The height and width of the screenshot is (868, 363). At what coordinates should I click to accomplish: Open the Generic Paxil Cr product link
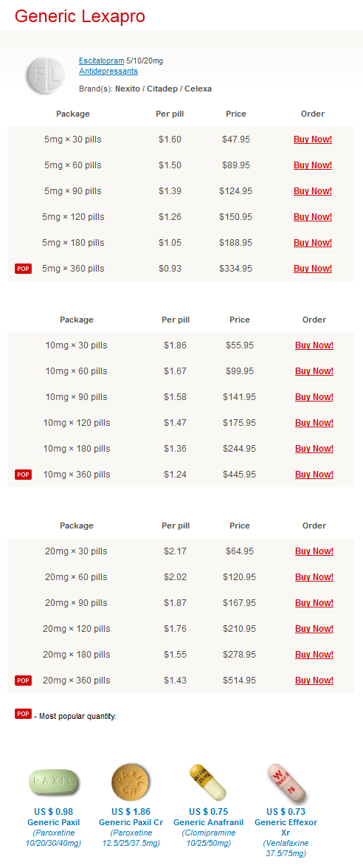(131, 822)
